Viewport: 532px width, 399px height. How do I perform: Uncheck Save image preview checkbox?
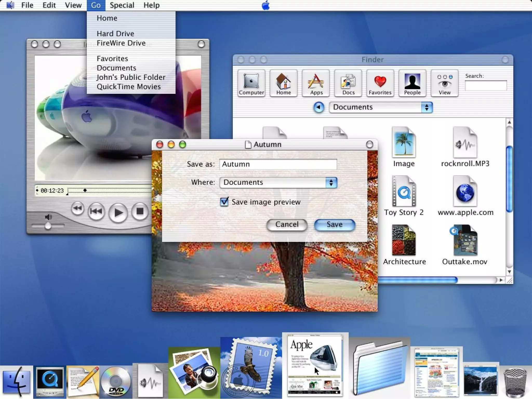[x=224, y=202]
